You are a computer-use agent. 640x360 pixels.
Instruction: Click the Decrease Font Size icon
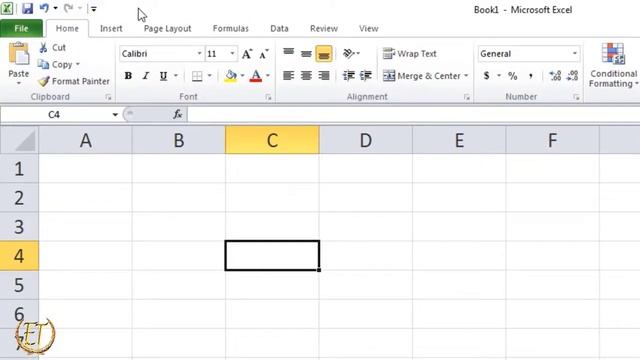[264, 54]
